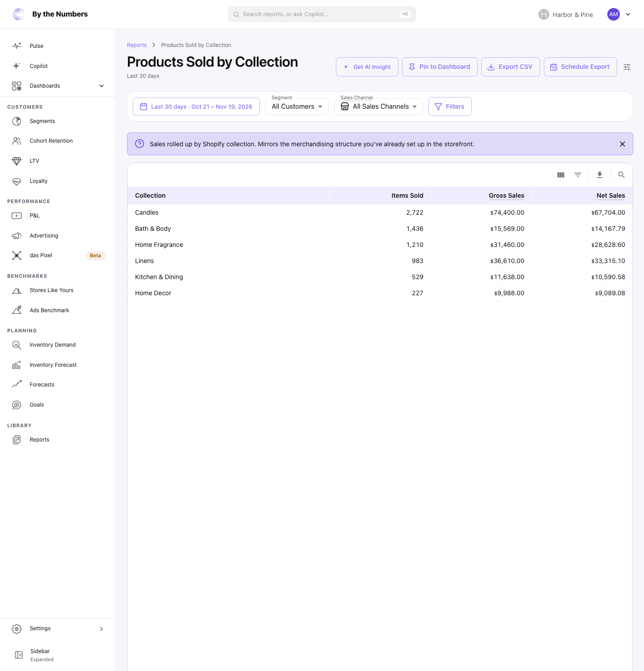This screenshot has width=644, height=671.
Task: Click the Goals target icon
Action: 17,405
